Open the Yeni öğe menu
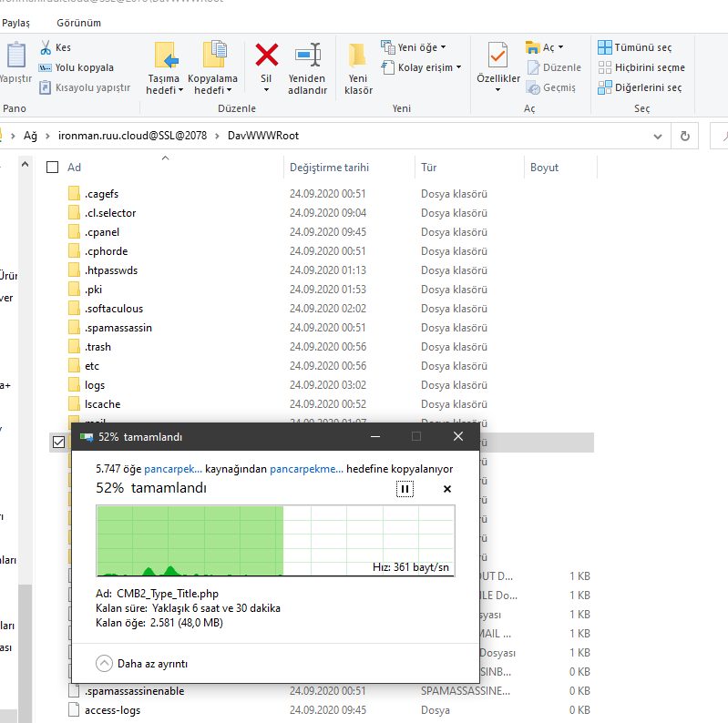The width and height of the screenshot is (728, 723). point(414,47)
